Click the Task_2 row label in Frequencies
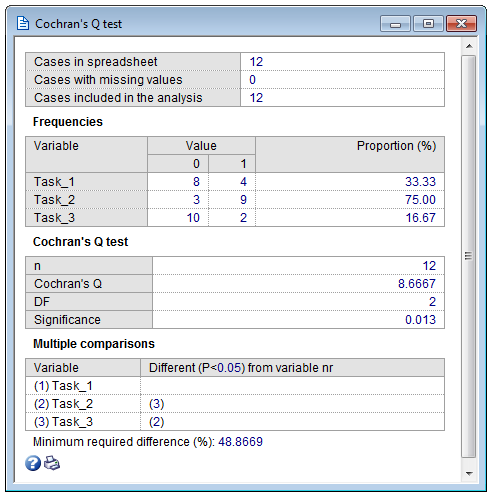 tap(54, 200)
